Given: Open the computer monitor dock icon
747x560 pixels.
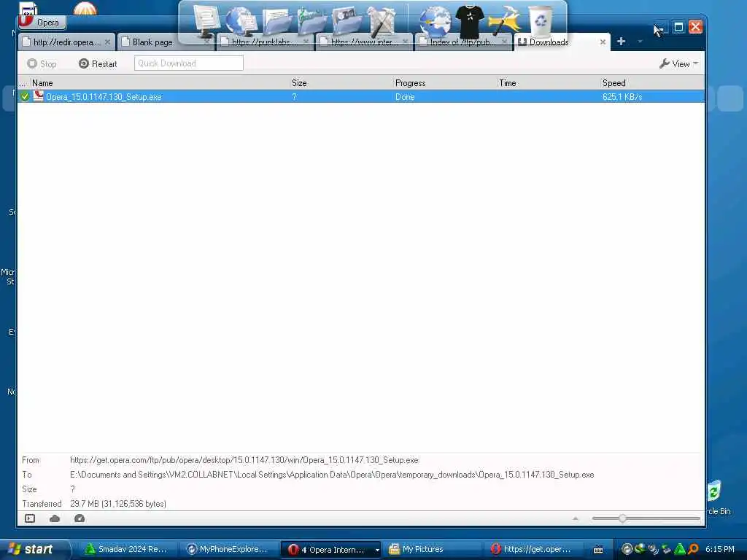Looking at the screenshot, I should (206, 21).
